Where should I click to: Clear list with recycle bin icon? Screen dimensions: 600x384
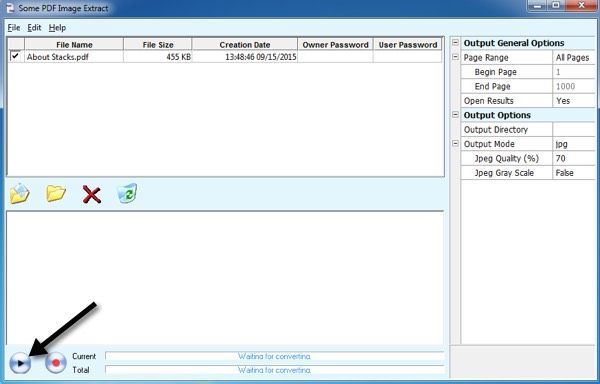[x=127, y=193]
